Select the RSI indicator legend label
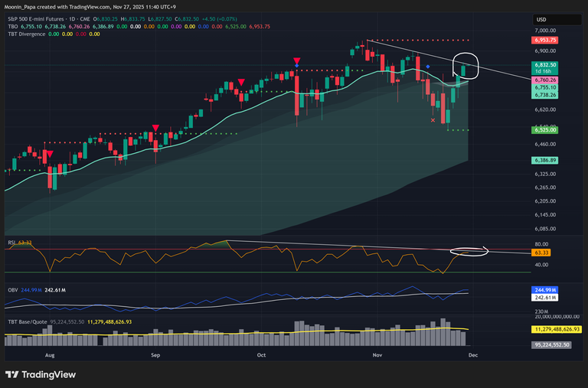588x388 pixels. pos(11,243)
